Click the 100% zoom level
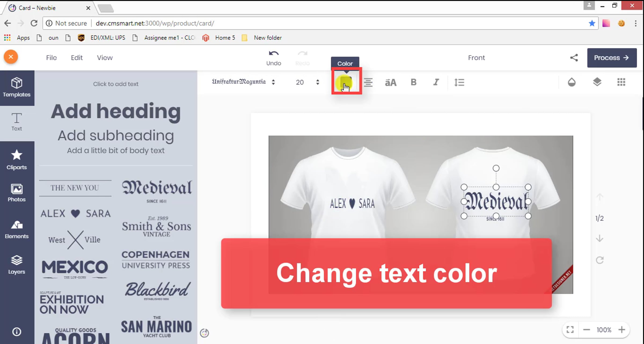This screenshot has height=344, width=644. click(x=604, y=330)
